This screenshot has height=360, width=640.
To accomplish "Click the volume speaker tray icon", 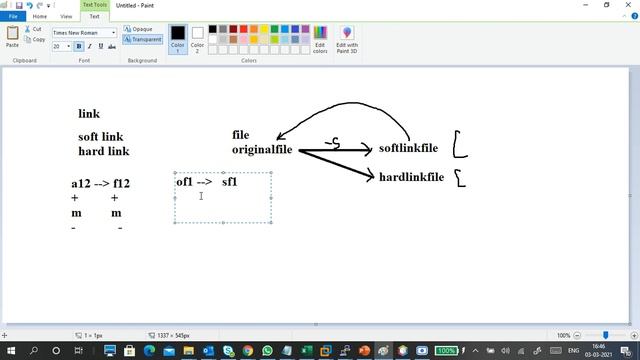I will 505,351.
